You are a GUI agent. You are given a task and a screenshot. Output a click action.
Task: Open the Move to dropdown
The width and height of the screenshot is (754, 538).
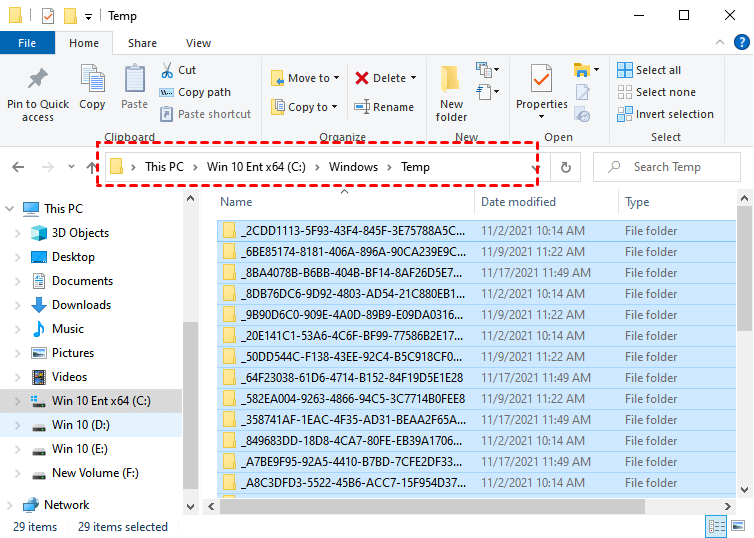tap(306, 78)
